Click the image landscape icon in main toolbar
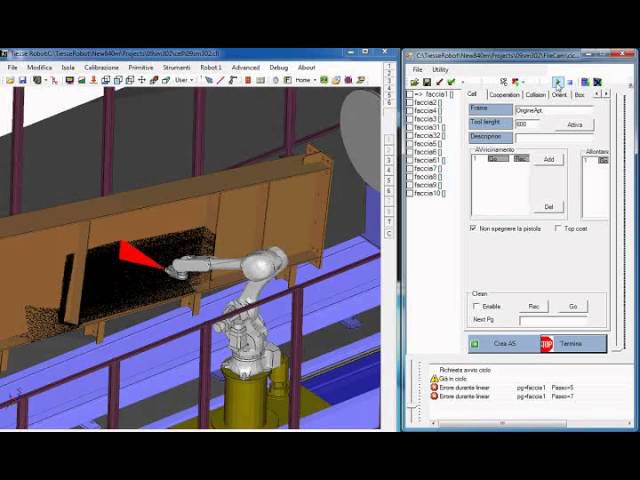640x480 pixels. (82, 80)
